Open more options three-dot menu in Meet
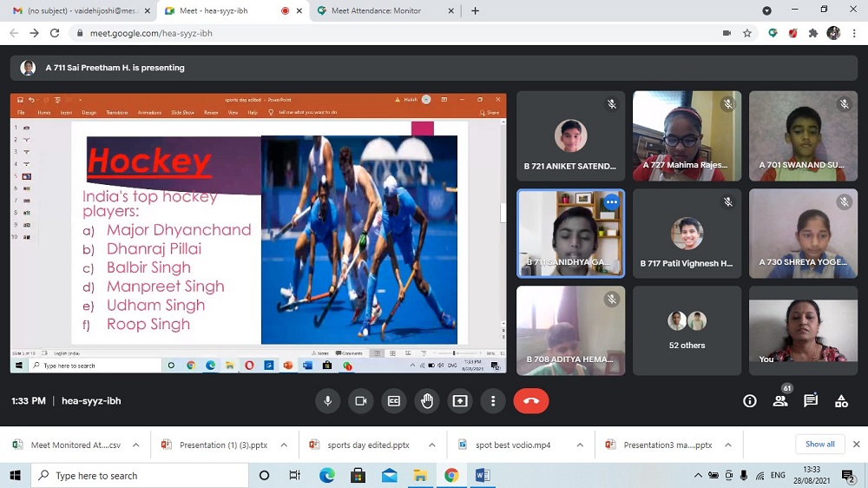868x488 pixels. [x=493, y=401]
